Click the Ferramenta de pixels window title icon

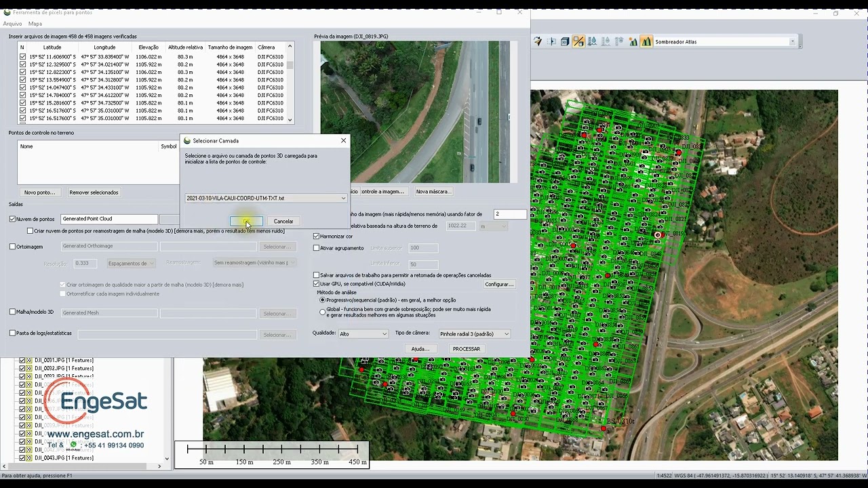point(7,12)
